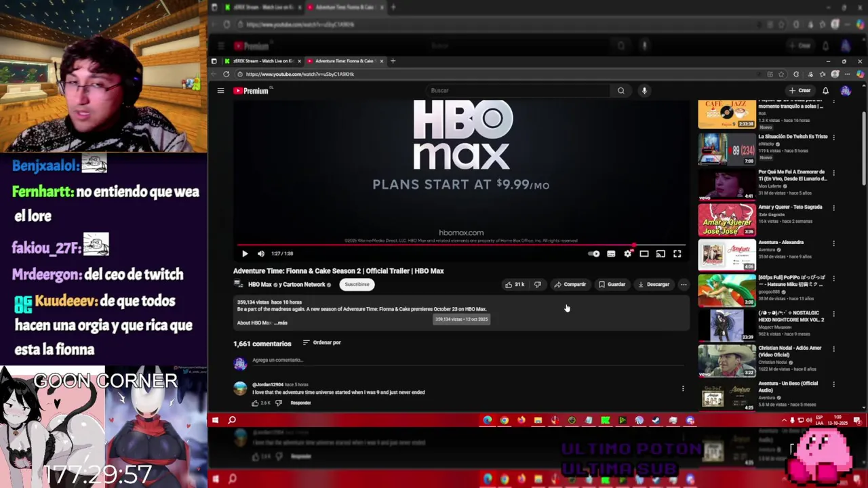
Task: Mute the video via the speaker icon
Action: point(261,253)
